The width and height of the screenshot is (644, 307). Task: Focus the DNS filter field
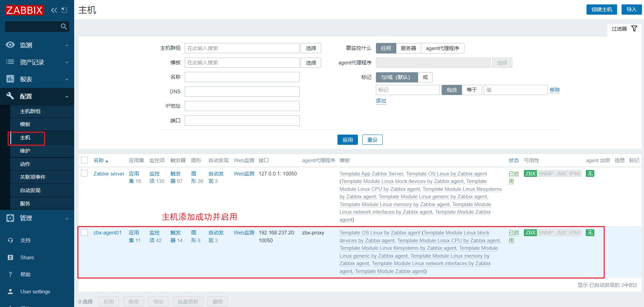click(x=242, y=92)
